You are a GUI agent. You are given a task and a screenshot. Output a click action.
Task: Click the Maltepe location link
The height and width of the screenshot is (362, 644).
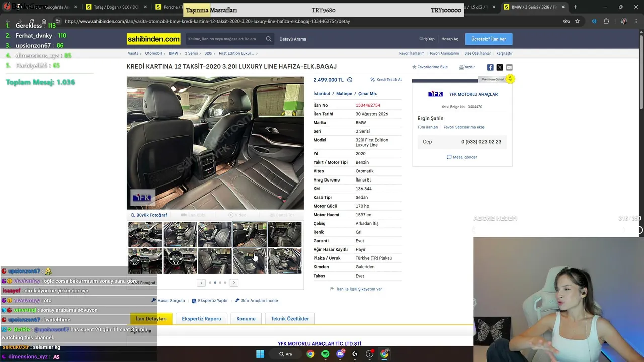[344, 94]
